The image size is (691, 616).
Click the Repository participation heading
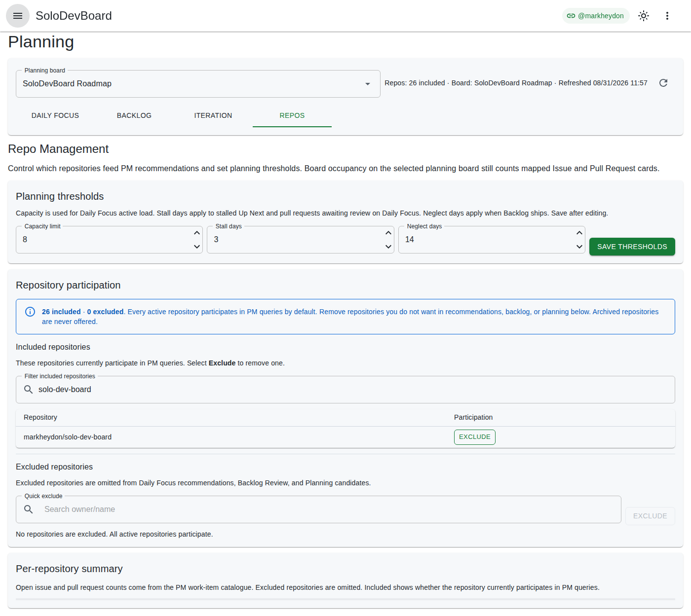coord(68,285)
